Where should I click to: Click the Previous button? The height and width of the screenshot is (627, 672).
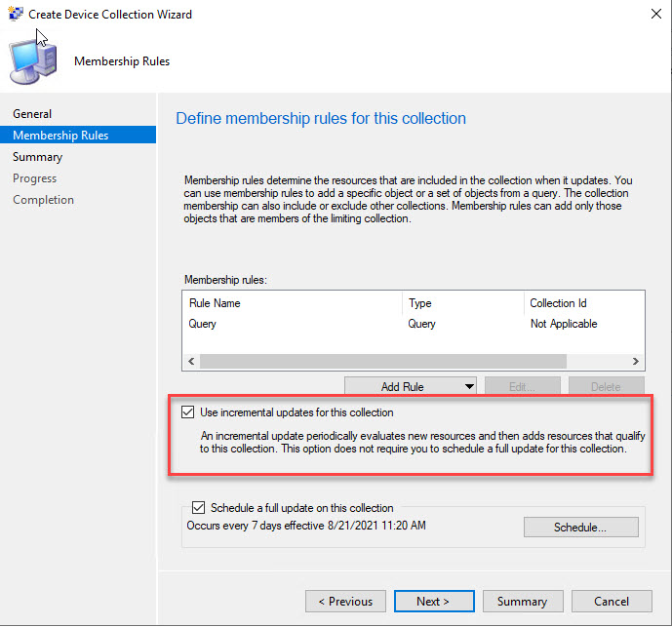tap(339, 602)
